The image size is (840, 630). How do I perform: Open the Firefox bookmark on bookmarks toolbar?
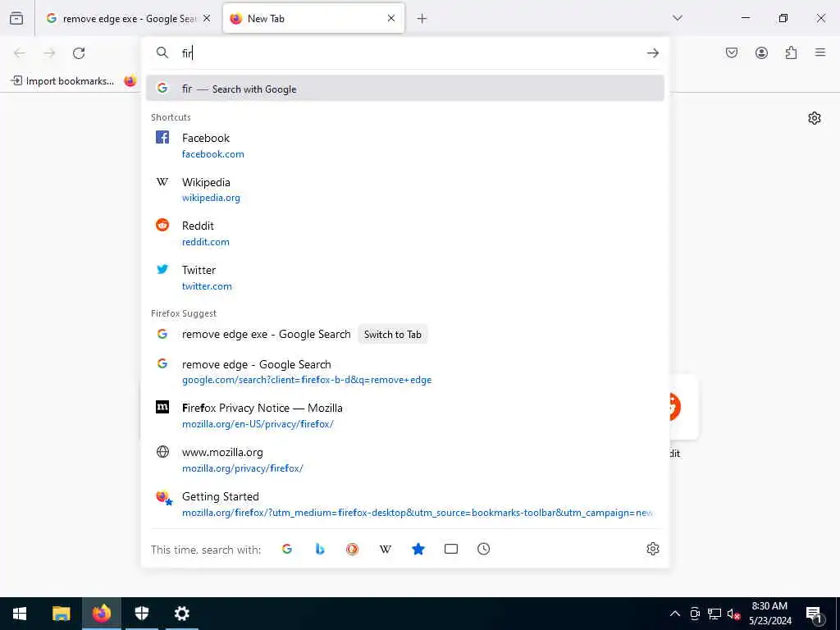coord(130,81)
